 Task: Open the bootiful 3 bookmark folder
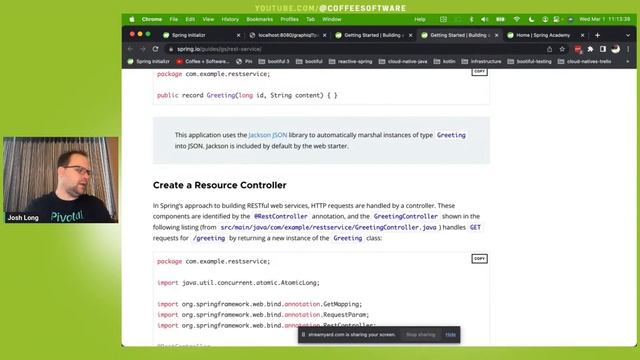tap(274, 62)
